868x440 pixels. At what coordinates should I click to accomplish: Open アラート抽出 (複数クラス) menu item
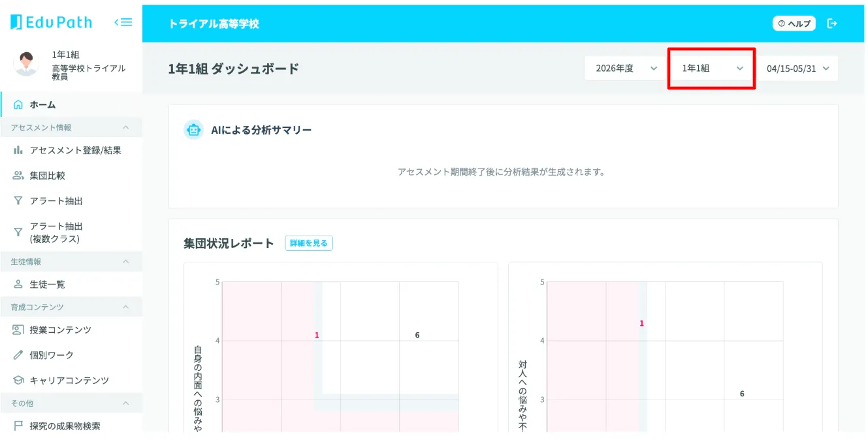click(71, 232)
